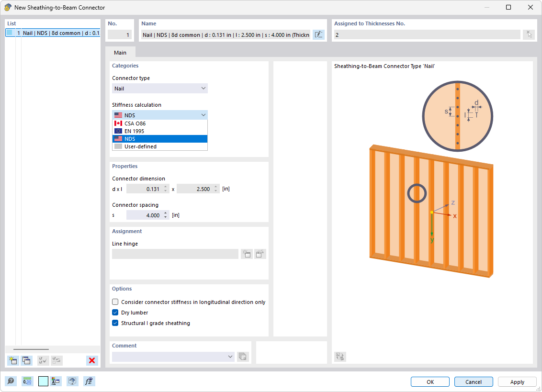Copy comment using duplicate icon
Image resolution: width=542 pixels, height=392 pixels.
(243, 357)
